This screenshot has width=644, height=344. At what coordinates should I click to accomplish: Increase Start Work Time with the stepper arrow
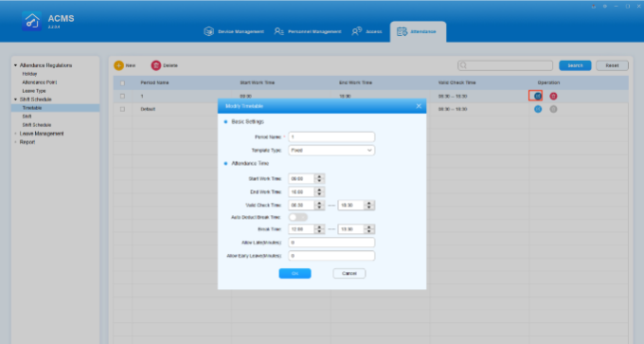319,176
